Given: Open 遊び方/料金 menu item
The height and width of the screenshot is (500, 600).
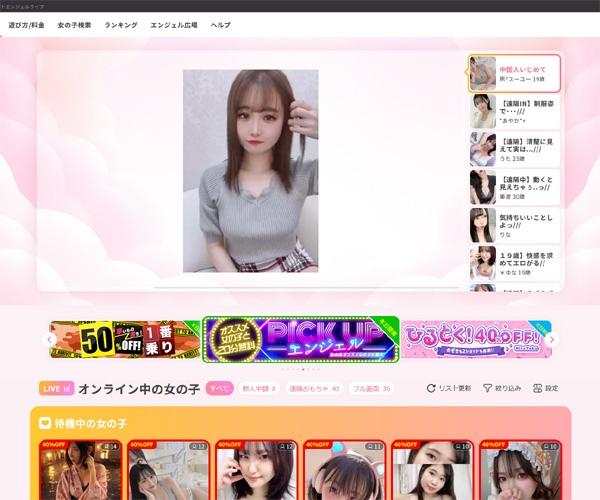Looking at the screenshot, I should pos(26,25).
